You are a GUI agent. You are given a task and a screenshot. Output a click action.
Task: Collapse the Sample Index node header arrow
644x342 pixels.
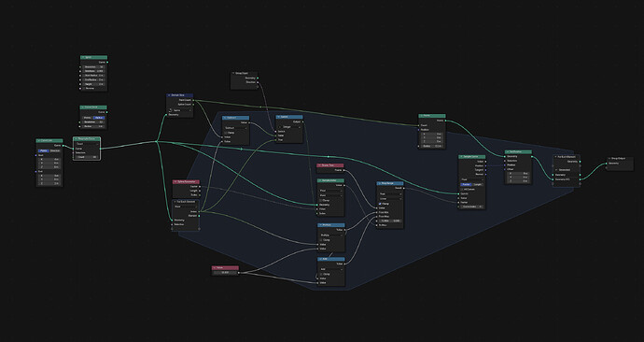click(320, 180)
